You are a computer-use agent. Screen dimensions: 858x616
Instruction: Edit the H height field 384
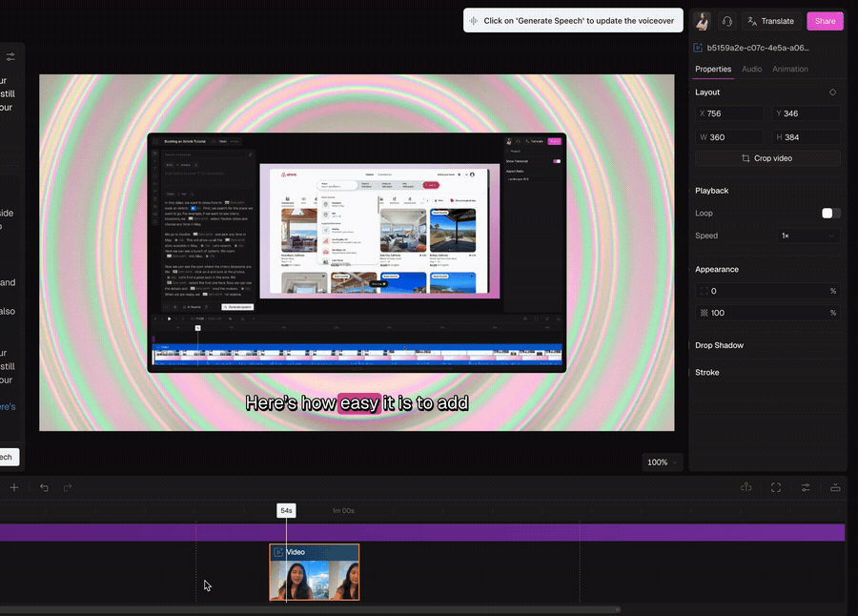pos(806,137)
